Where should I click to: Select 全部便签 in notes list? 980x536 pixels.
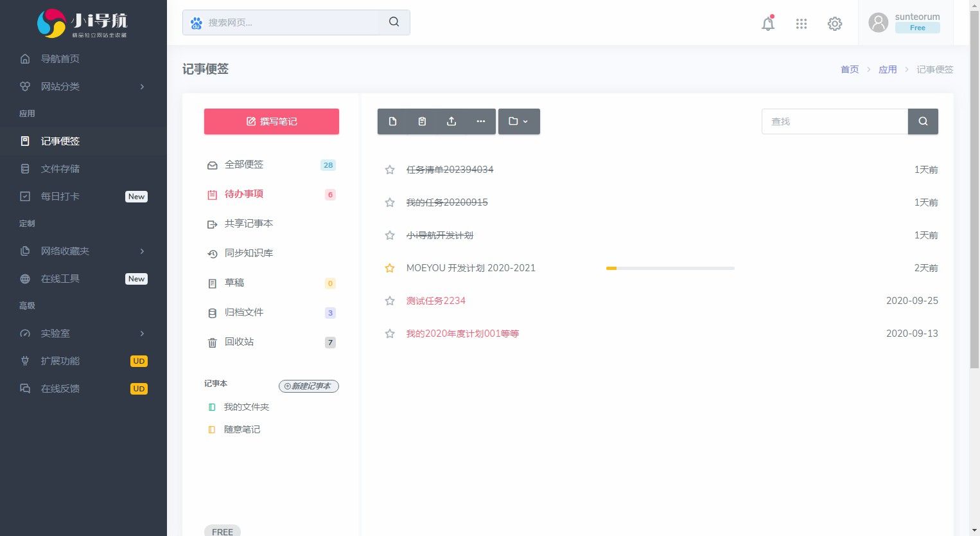(x=244, y=165)
